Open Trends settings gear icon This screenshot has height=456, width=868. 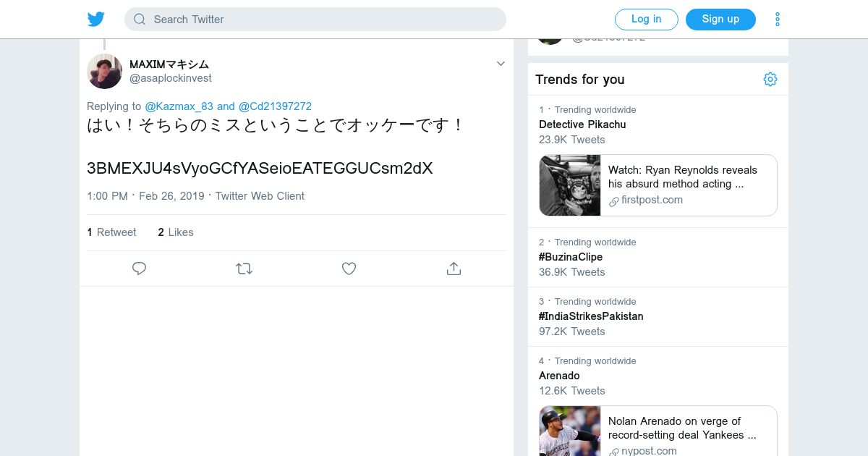[770, 80]
